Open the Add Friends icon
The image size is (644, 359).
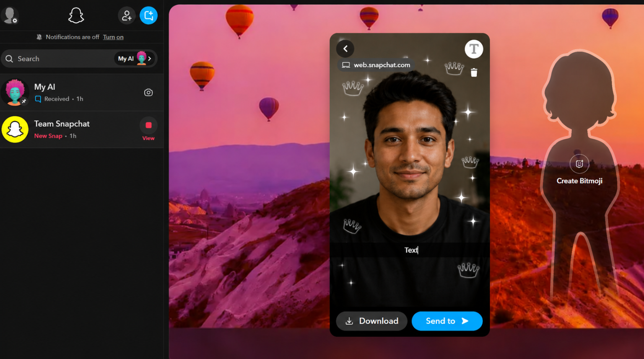(x=126, y=15)
